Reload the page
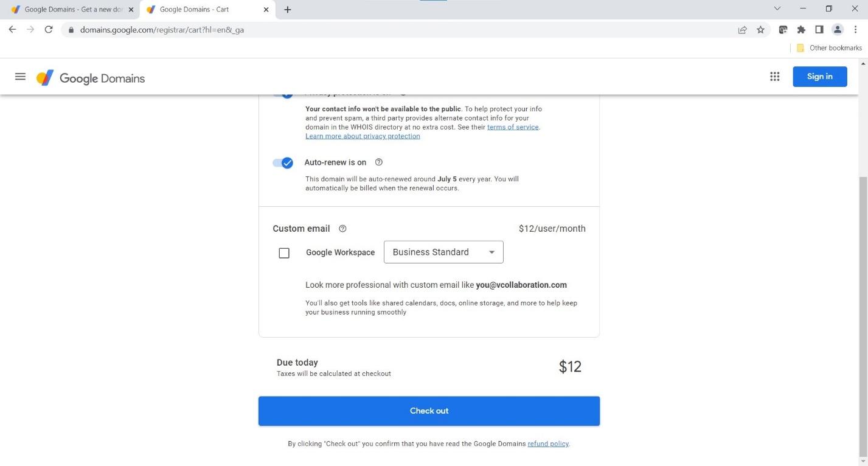 click(49, 29)
